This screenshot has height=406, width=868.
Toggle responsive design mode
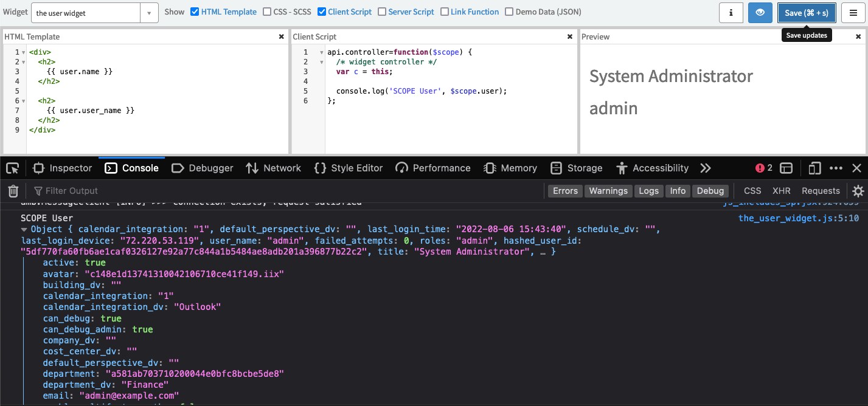pos(815,168)
